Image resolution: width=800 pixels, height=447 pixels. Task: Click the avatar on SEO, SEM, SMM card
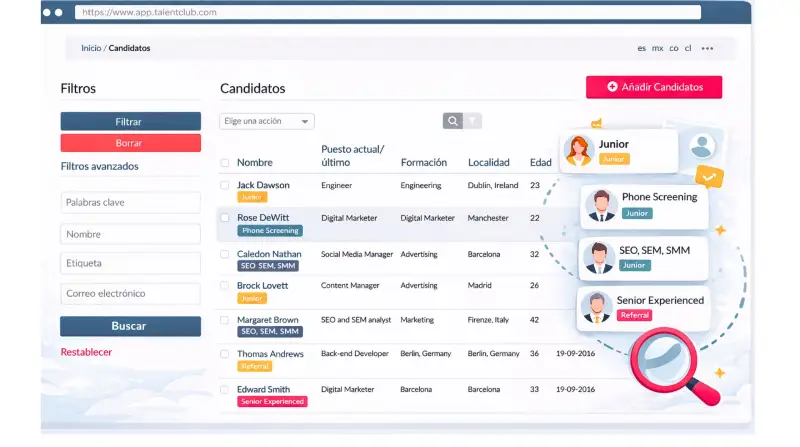click(x=599, y=257)
